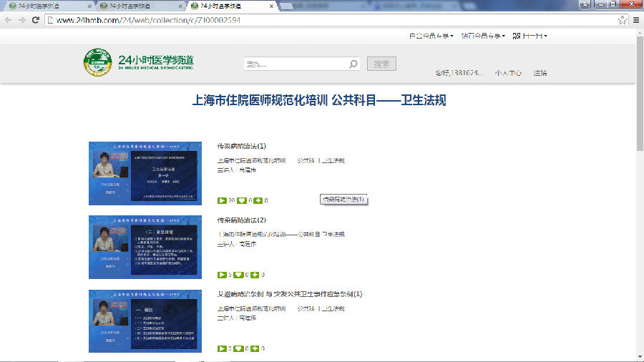Screen dimensions: 644x362
Task: Click the heart icon under 传染病防治法(2)
Action: pyautogui.click(x=238, y=275)
